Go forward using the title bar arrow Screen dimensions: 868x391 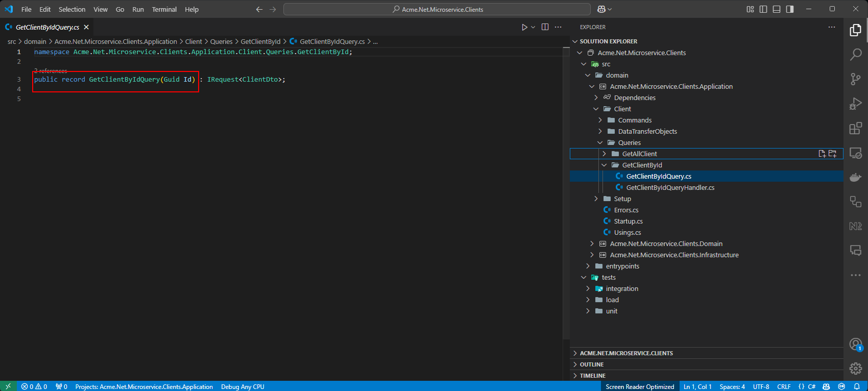[273, 9]
